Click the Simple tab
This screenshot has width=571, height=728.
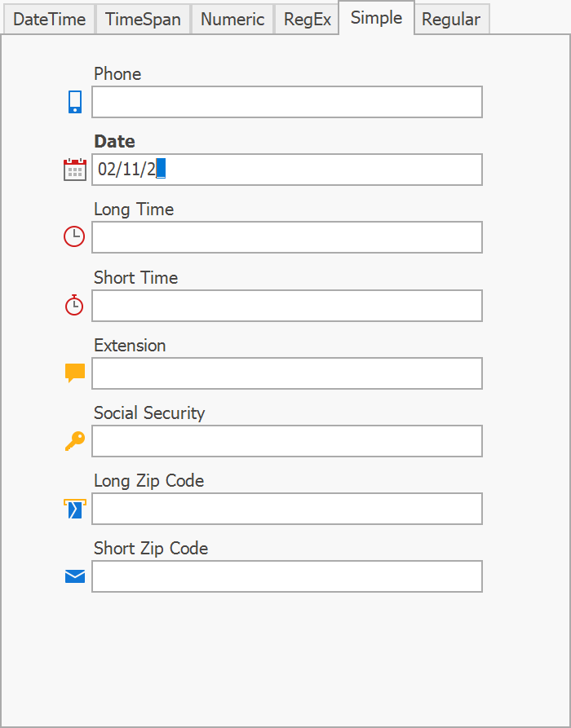pyautogui.click(x=376, y=18)
